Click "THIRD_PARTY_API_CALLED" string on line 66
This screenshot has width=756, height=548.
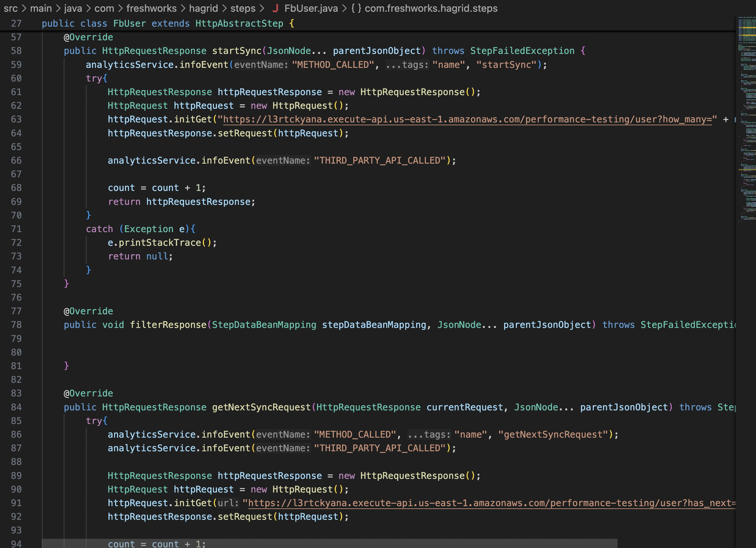(380, 161)
